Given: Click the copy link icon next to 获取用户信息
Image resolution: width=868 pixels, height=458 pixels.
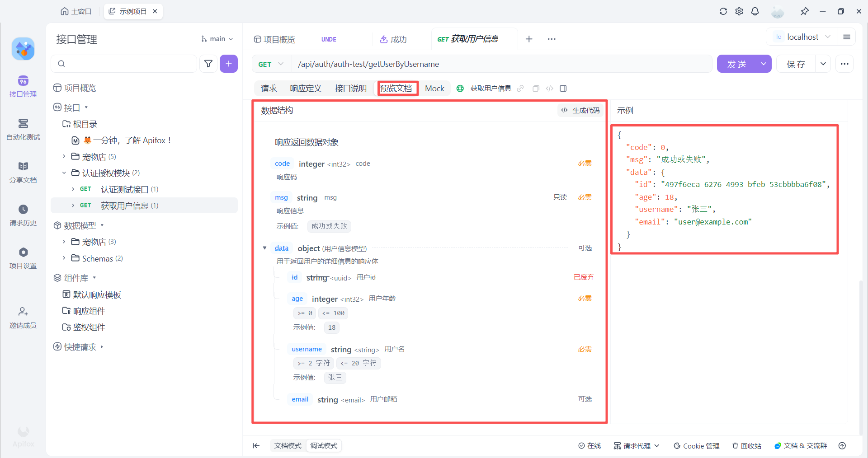Looking at the screenshot, I should [x=520, y=88].
